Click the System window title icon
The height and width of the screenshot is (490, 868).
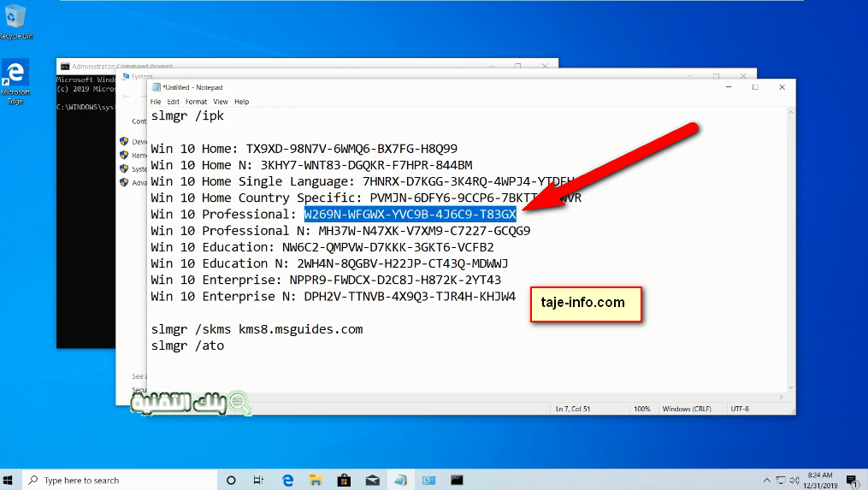coord(126,76)
